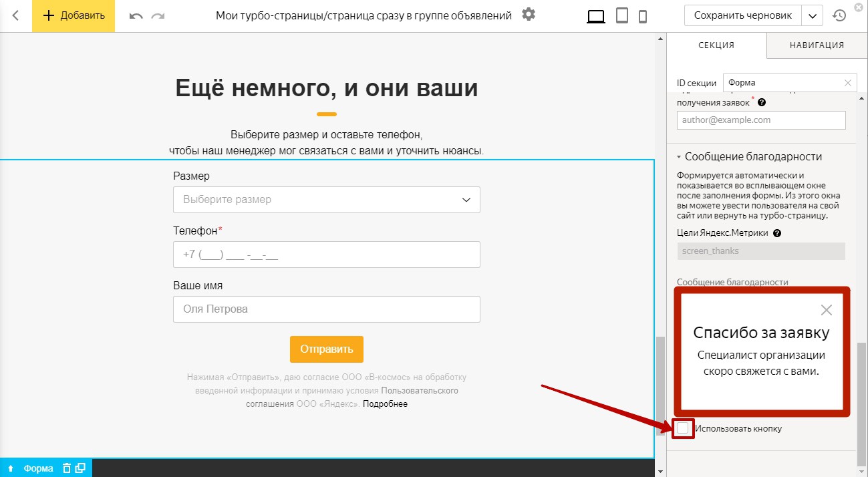Select the Форма label in bottom bar
This screenshot has height=477, width=868.
point(38,468)
